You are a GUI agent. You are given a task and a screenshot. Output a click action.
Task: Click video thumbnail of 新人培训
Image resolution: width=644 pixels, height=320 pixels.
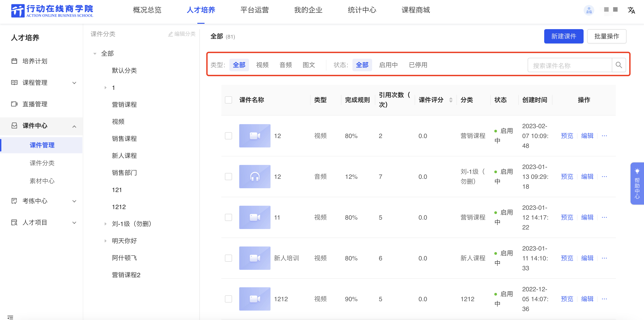255,258
